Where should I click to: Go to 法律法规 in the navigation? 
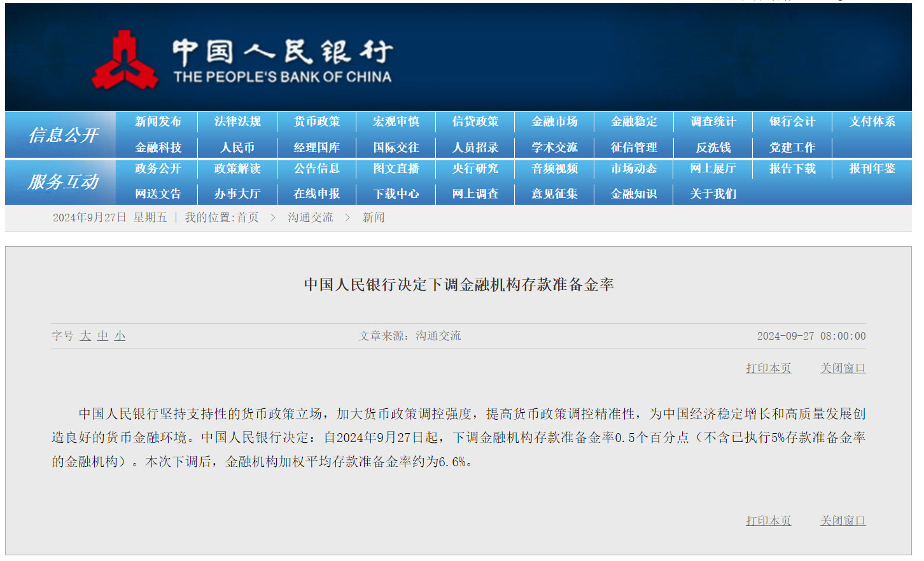237,121
